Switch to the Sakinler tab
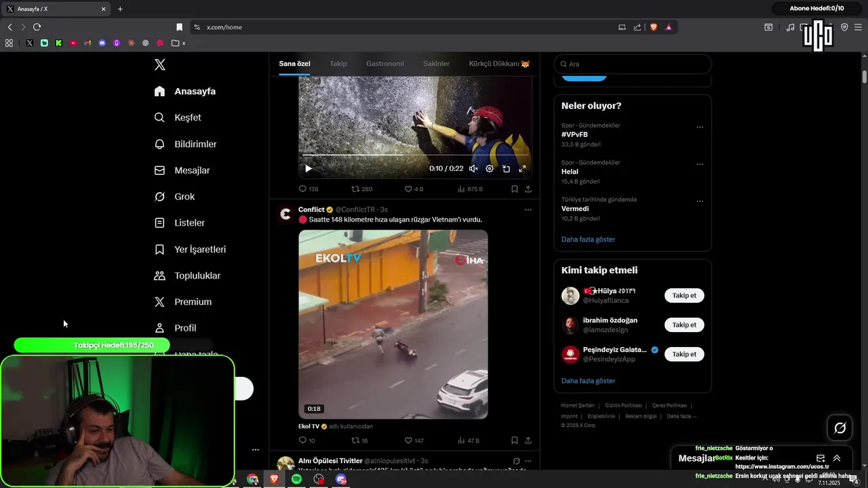 tap(436, 64)
